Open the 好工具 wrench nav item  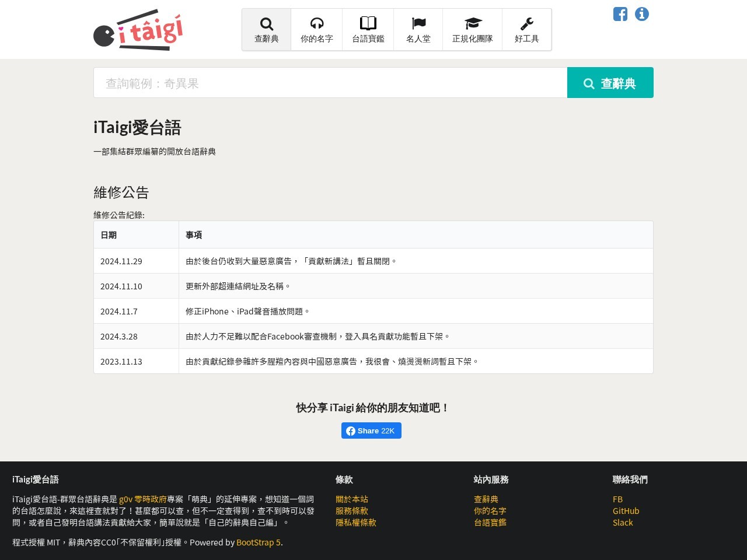527,30
